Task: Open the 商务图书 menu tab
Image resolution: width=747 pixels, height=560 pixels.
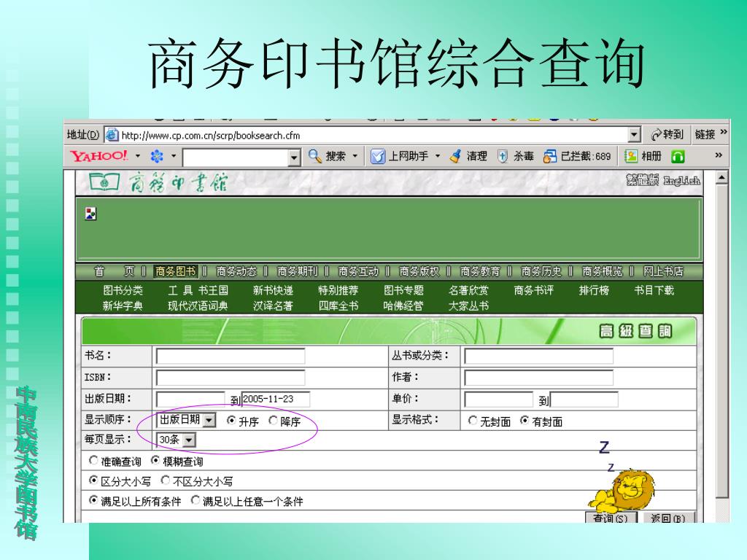Action: coord(175,271)
